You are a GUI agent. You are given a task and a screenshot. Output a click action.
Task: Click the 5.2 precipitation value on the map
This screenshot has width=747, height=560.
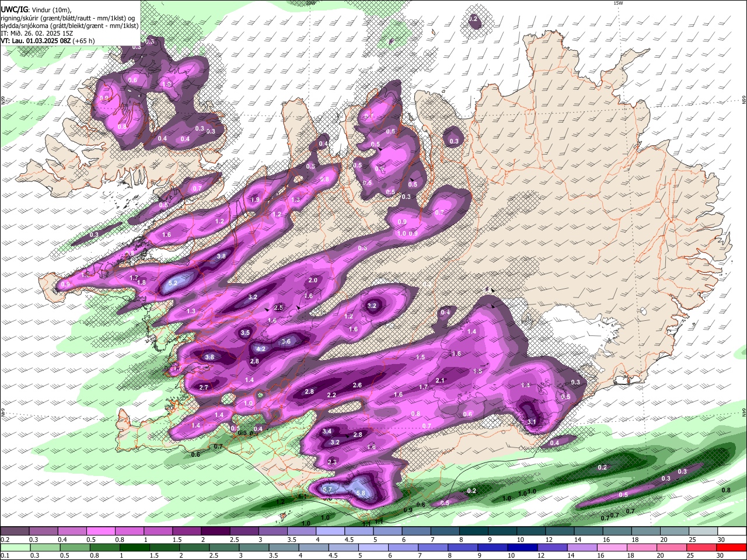point(173,283)
